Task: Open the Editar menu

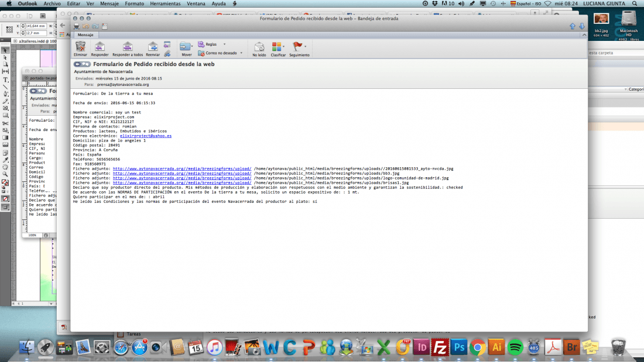Action: pyautogui.click(x=74, y=4)
